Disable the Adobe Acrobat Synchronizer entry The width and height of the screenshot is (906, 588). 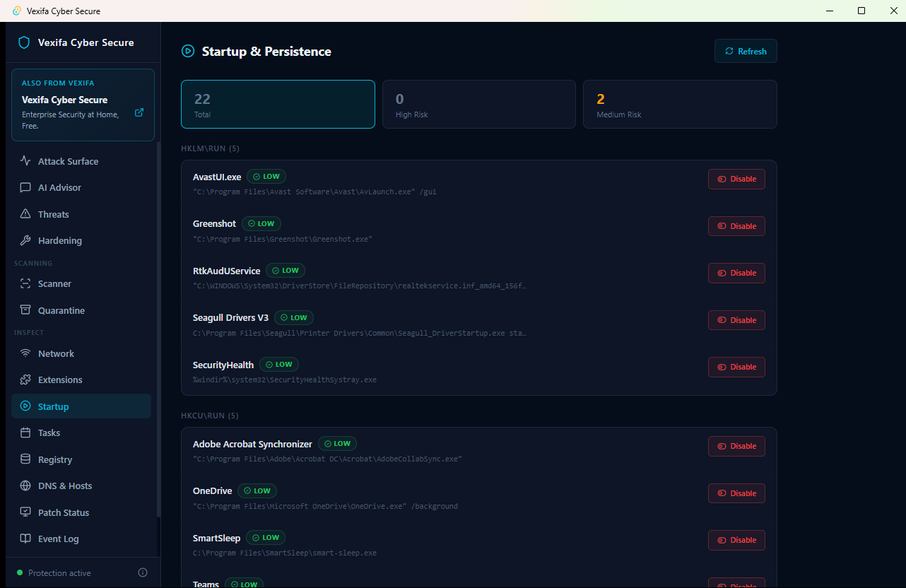pyautogui.click(x=736, y=446)
